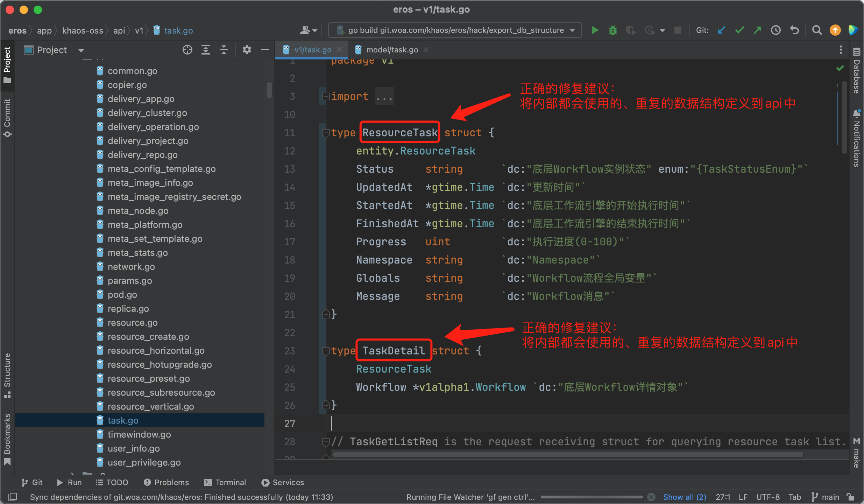Open Git history clock icon
The width and height of the screenshot is (864, 504).
tap(776, 30)
